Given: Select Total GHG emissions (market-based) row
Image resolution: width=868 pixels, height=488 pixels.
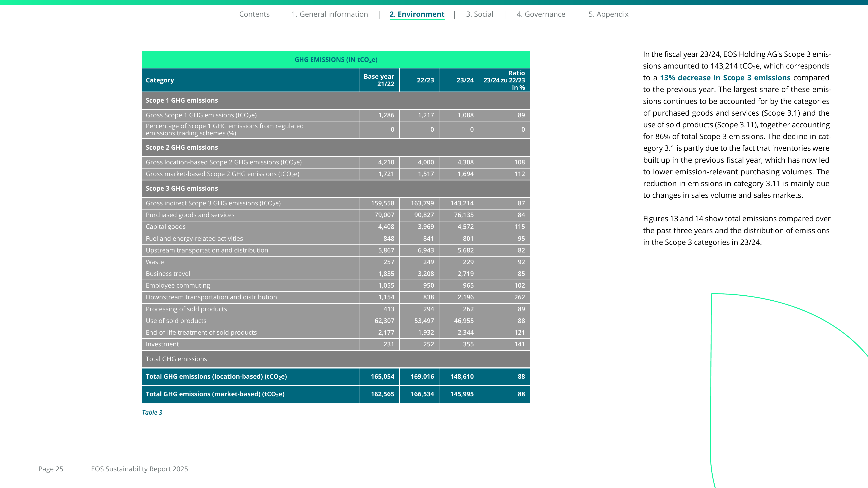Looking at the screenshot, I should tap(336, 394).
